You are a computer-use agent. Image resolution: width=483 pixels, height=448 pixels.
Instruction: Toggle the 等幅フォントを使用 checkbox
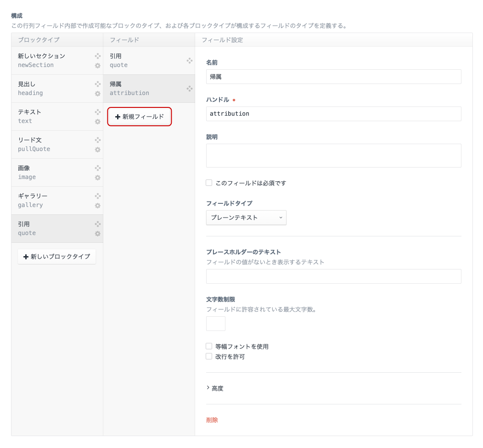209,347
